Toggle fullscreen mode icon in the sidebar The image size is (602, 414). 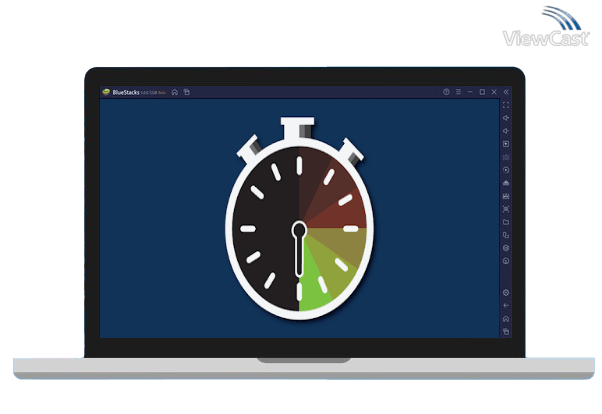coord(506,105)
